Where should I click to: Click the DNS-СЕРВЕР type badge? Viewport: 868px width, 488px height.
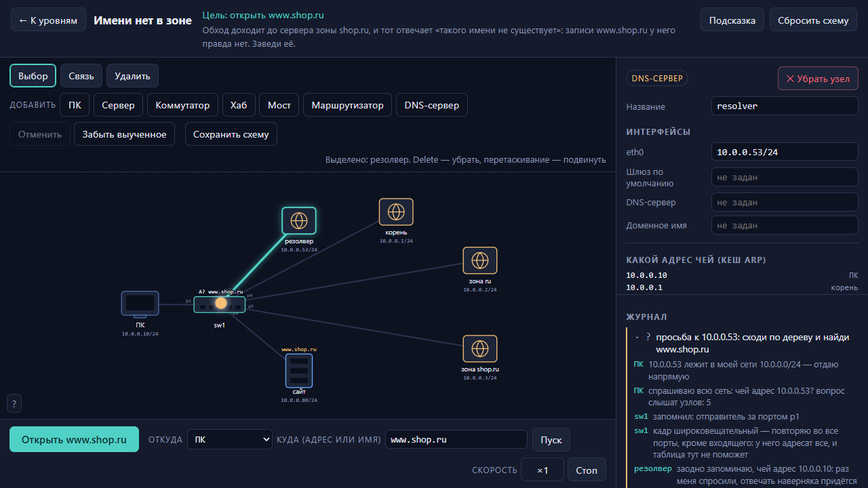(657, 79)
